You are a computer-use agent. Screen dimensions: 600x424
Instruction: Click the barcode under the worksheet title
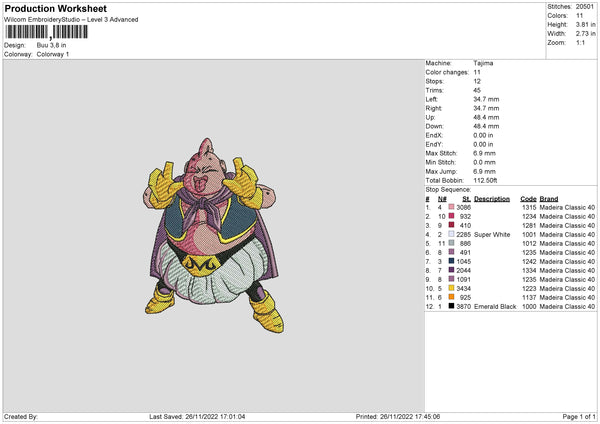(x=46, y=33)
